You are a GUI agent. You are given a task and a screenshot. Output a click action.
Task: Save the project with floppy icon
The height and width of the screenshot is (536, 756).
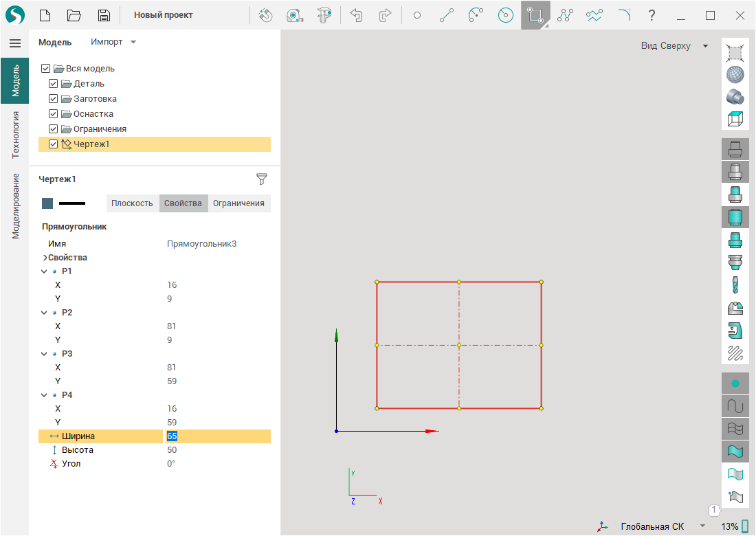104,15
